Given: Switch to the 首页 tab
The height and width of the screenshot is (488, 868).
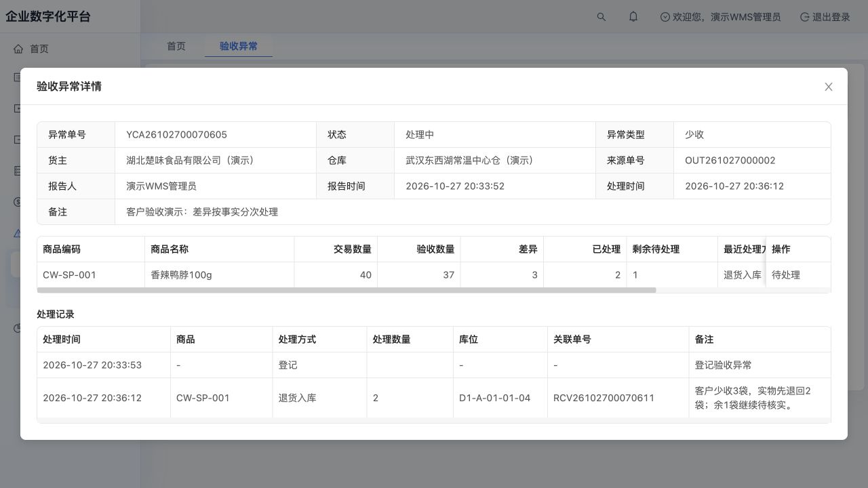Looking at the screenshot, I should pyautogui.click(x=176, y=46).
